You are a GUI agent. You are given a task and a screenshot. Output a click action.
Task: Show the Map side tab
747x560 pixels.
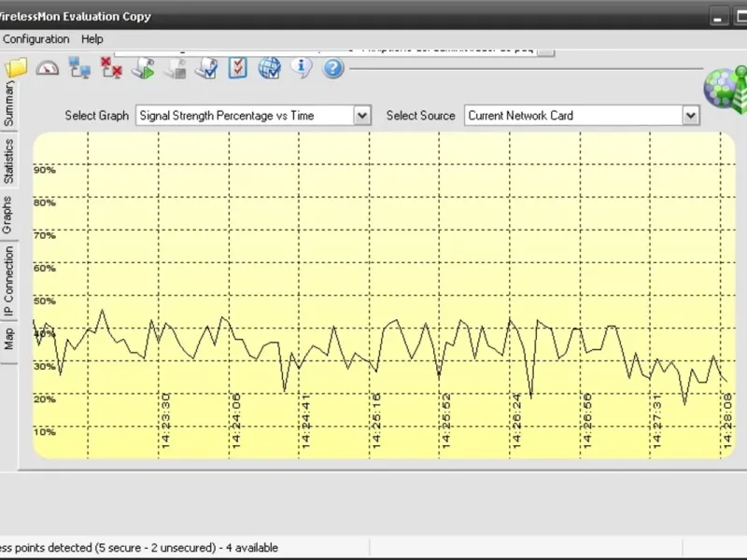coord(9,337)
